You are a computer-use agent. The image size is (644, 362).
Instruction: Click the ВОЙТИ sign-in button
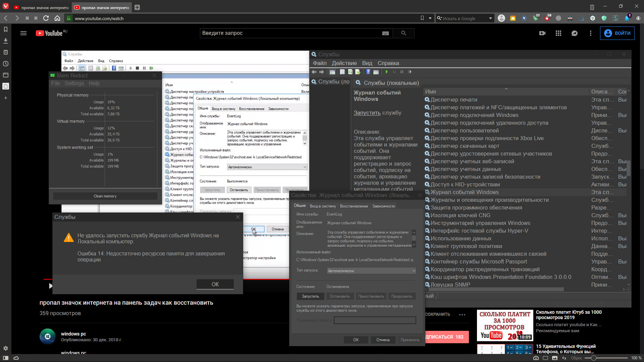617,33
